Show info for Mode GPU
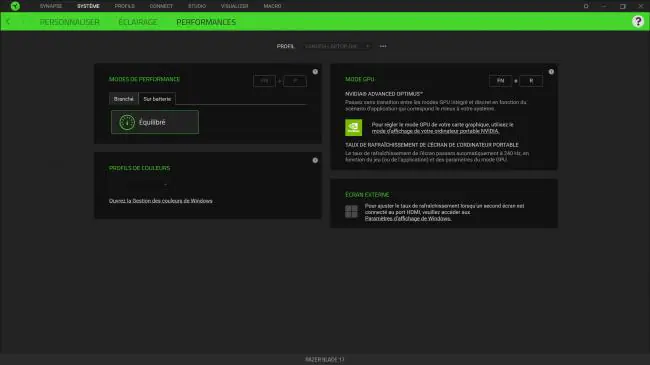Image resolution: width=650 pixels, height=365 pixels. (x=551, y=72)
